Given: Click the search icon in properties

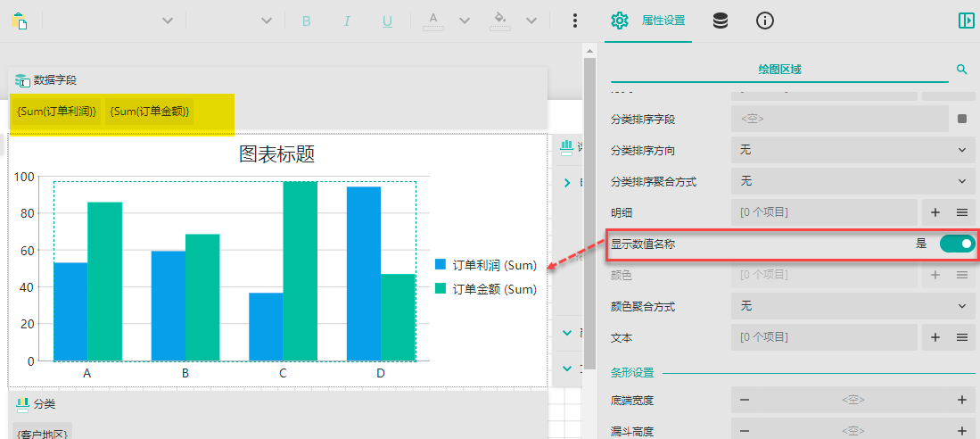Looking at the screenshot, I should [961, 69].
